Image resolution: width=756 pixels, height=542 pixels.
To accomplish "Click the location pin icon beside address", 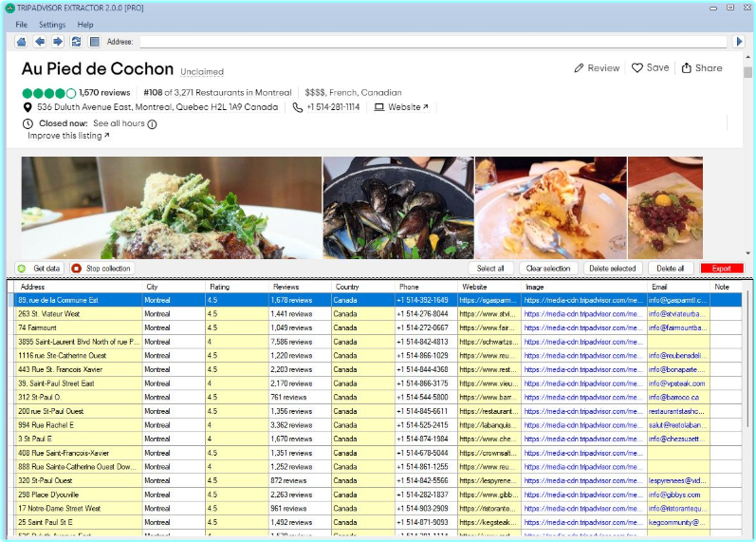I will [28, 107].
